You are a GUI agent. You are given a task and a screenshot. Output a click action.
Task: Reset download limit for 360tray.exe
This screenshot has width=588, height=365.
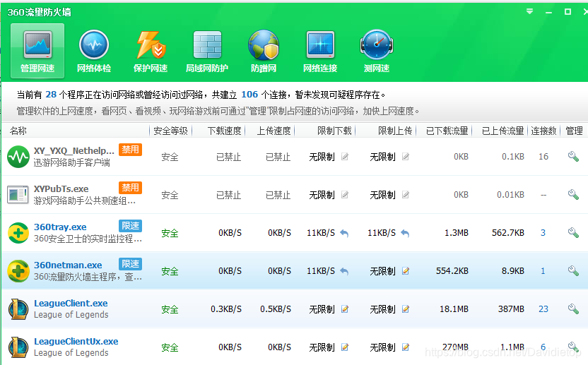tap(344, 234)
